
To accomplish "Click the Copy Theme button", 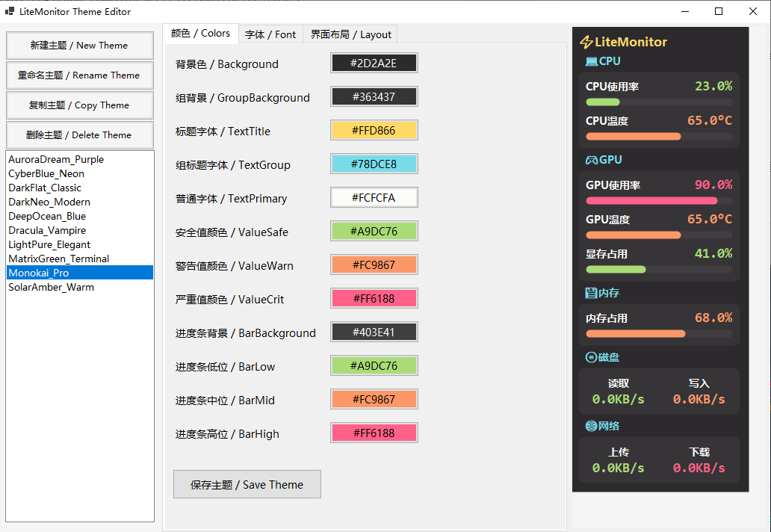I will pos(79,105).
